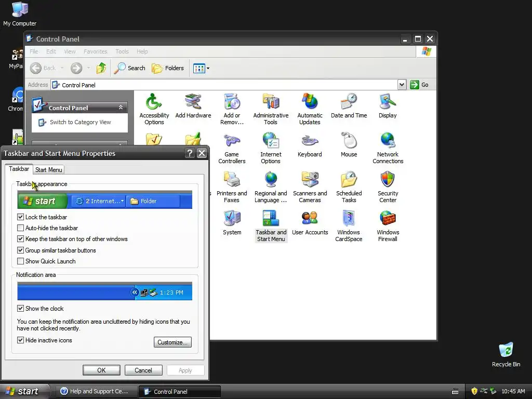Open Accessibility Options in Control Panel
532x399 pixels.
click(x=154, y=109)
